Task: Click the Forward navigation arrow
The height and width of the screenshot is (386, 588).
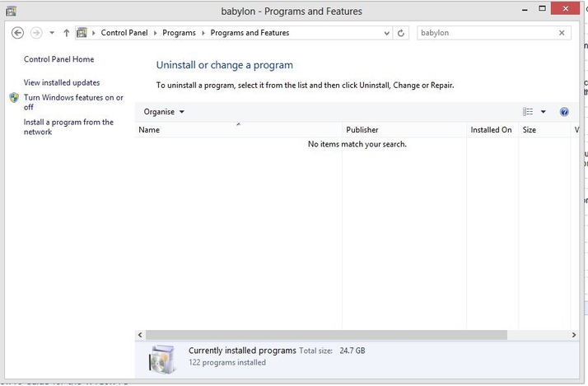Action: click(36, 33)
